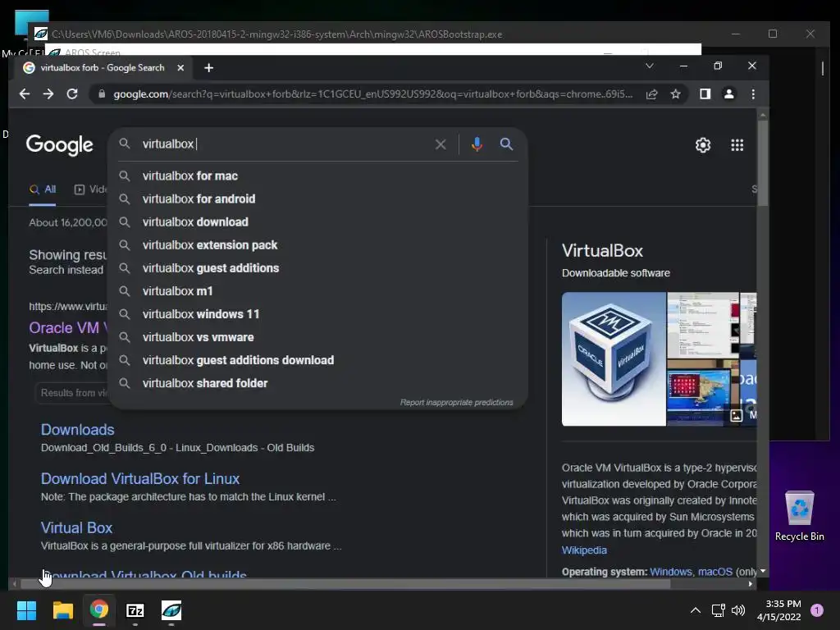Viewport: 840px width, 630px height.
Task: Open the volume tray icon
Action: (738, 610)
